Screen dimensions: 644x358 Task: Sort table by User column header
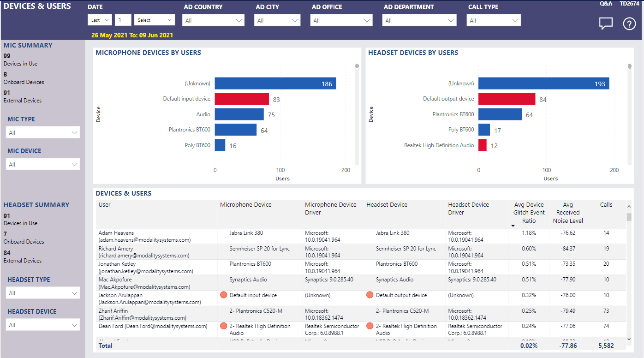click(105, 205)
